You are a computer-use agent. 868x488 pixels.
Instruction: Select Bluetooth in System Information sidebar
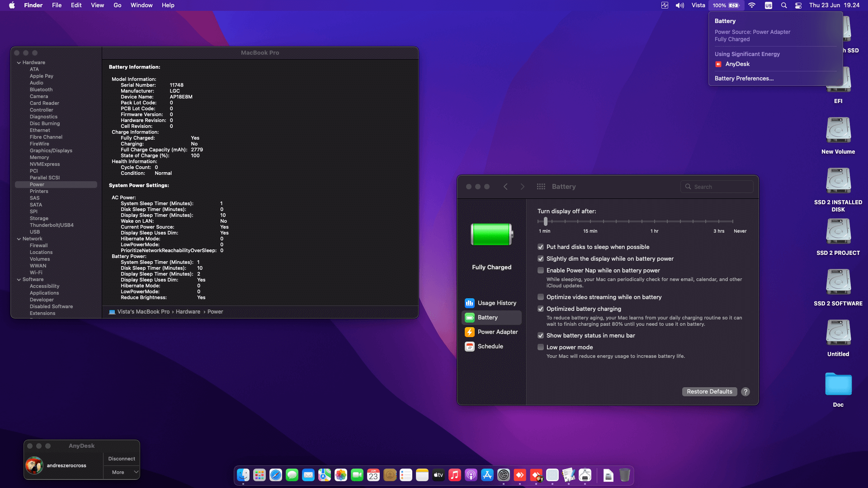pyautogui.click(x=41, y=90)
